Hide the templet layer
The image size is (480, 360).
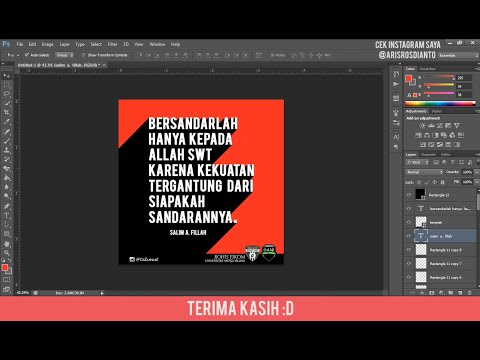[409, 222]
